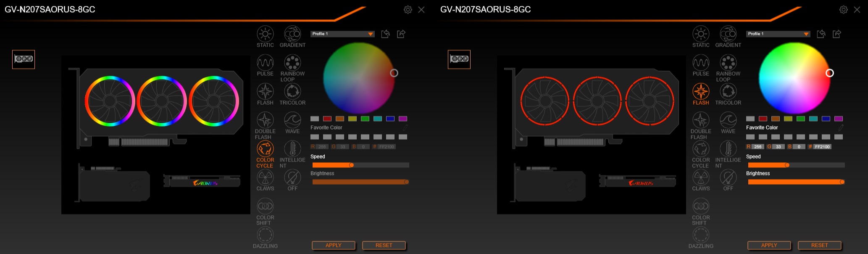Viewport: 868px width, 254px height.
Task: Edit favorite colors pencil in right window
Action: [x=841, y=127]
